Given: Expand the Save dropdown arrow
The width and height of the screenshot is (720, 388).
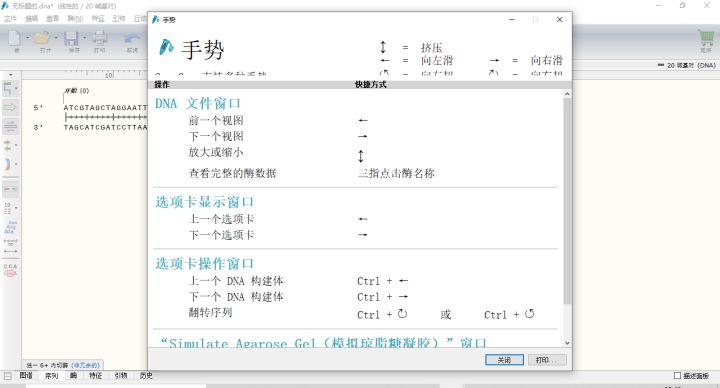Looking at the screenshot, I should 84,37.
